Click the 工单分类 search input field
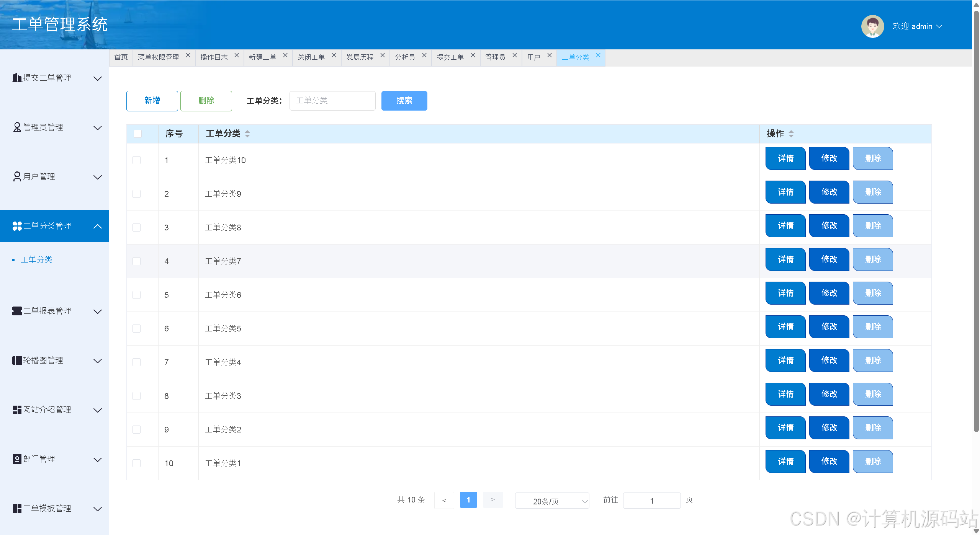 coord(332,101)
